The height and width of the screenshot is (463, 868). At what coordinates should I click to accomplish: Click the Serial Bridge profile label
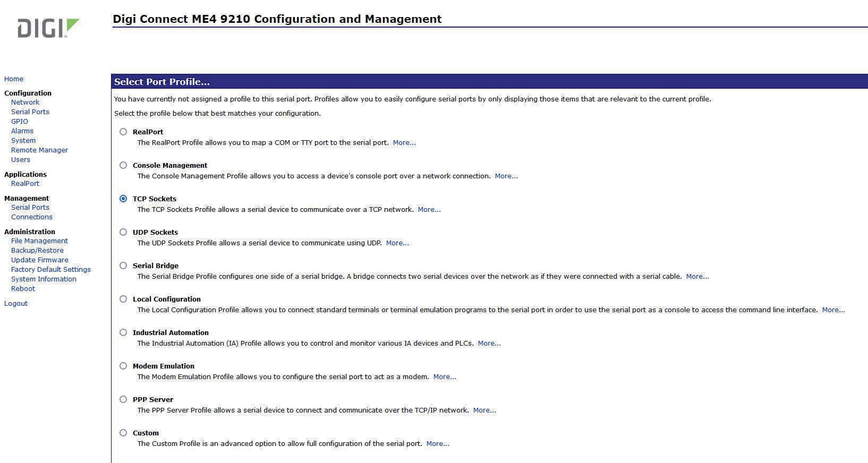click(156, 265)
